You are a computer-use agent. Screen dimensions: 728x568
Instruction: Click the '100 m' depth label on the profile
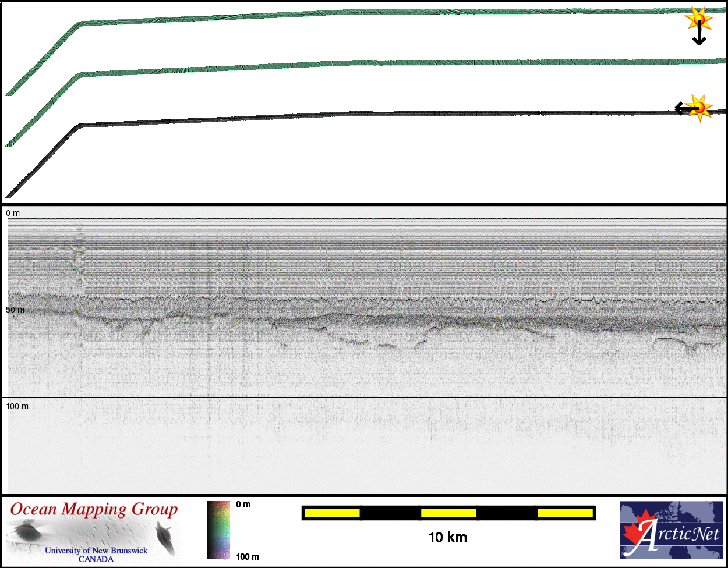coord(17,406)
